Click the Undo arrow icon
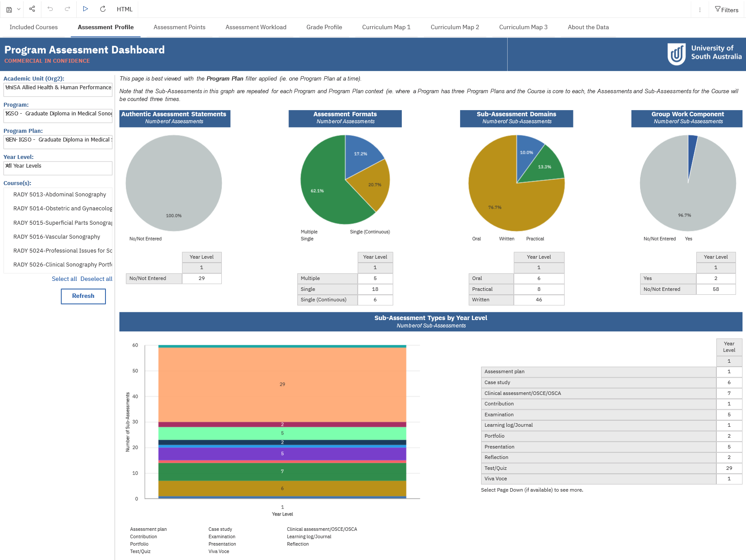Screen dimensions: 746x560 click(50, 9)
